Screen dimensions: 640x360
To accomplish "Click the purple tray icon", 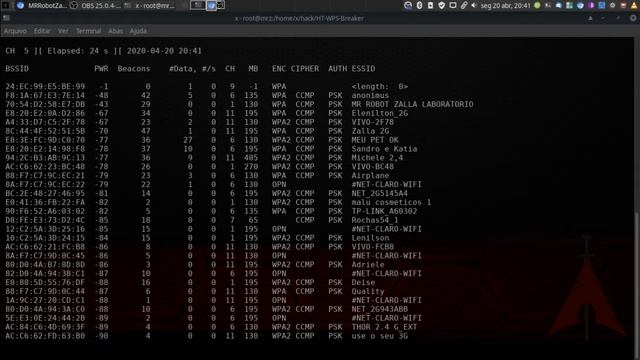I will pyautogui.click(x=591, y=5).
